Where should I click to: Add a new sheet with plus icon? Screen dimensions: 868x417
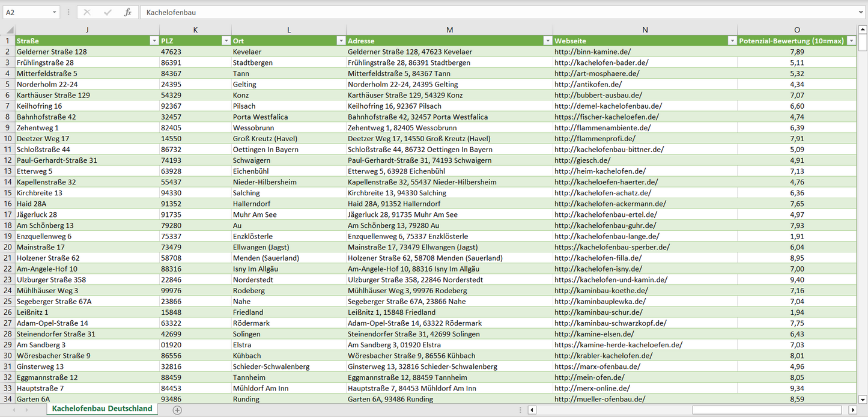click(x=177, y=410)
